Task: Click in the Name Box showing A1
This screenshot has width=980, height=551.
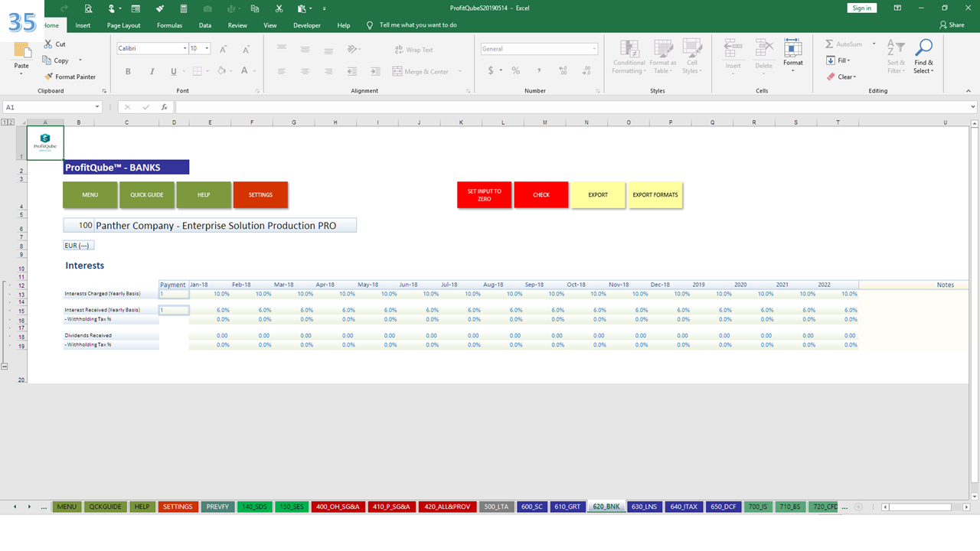Action: [x=48, y=107]
